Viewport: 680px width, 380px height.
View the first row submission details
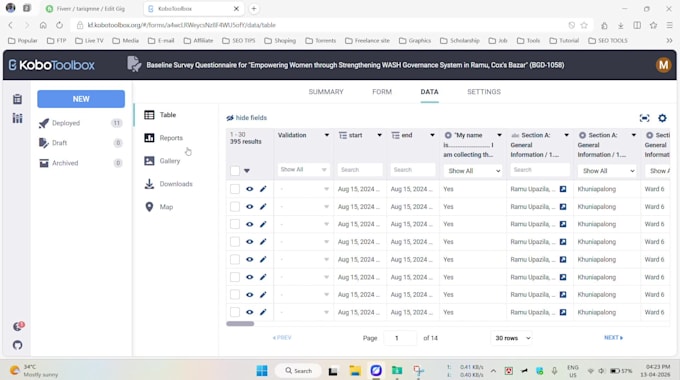click(x=249, y=189)
